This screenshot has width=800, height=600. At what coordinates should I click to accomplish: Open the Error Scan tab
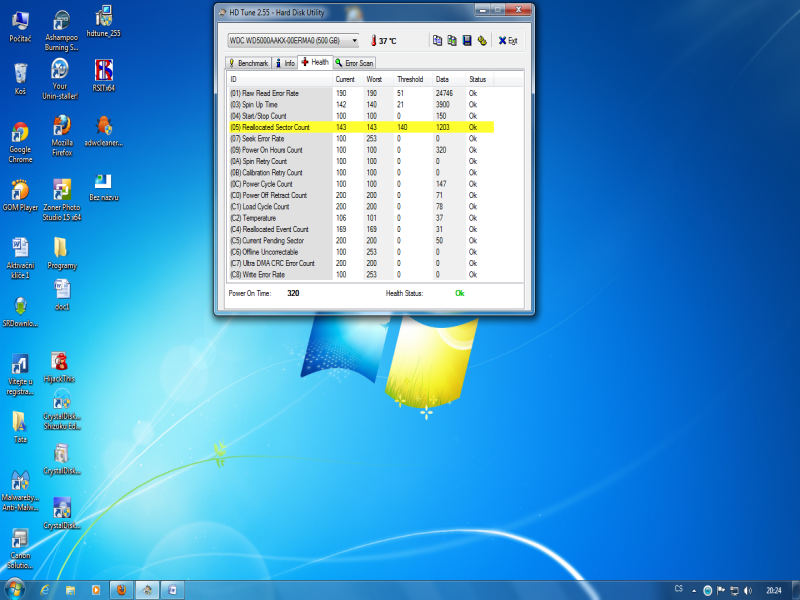tap(355, 63)
